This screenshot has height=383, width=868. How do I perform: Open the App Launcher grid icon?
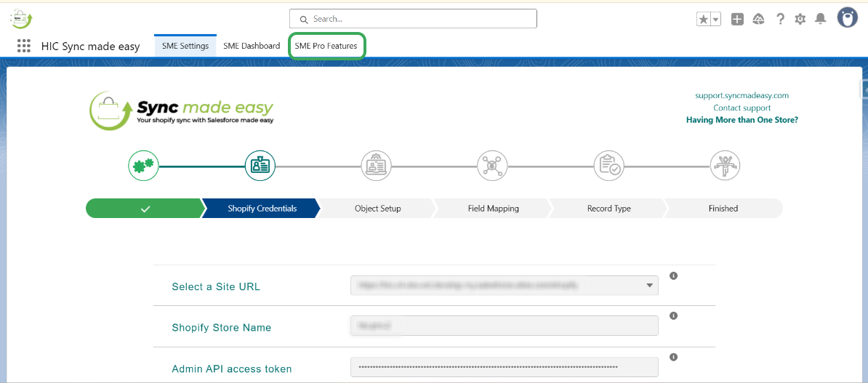(24, 46)
